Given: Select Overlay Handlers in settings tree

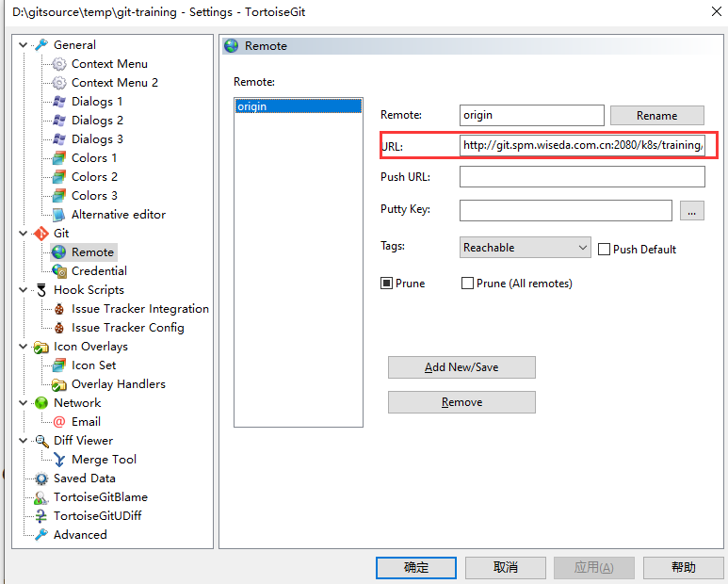Looking at the screenshot, I should [x=119, y=384].
